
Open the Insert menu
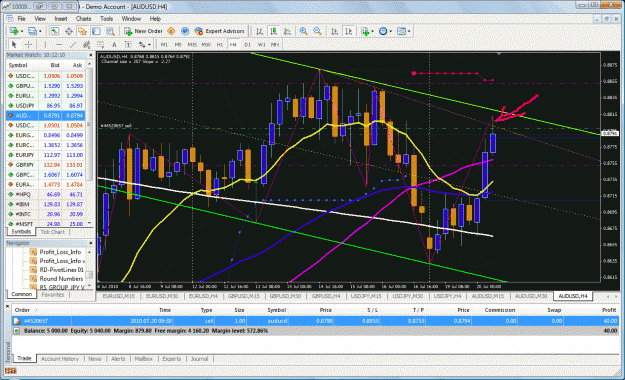pyautogui.click(x=61, y=19)
